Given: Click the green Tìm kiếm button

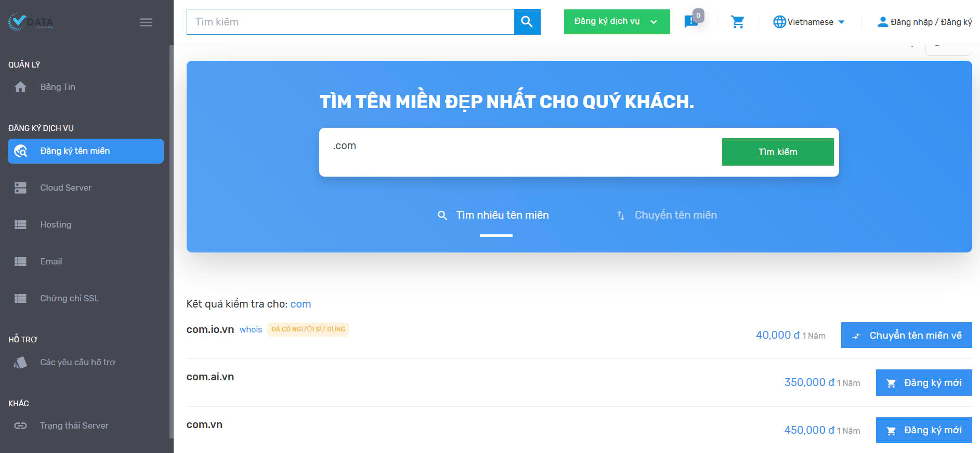Looking at the screenshot, I should [778, 152].
